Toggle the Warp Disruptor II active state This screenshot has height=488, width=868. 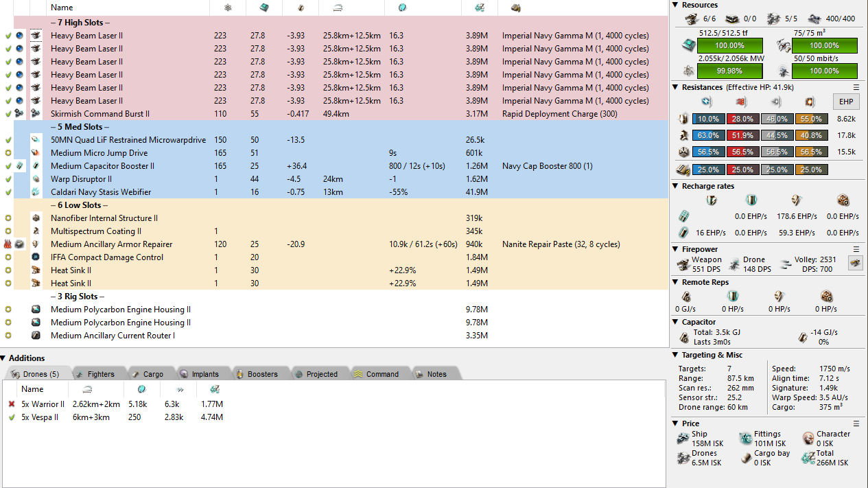tap(8, 179)
